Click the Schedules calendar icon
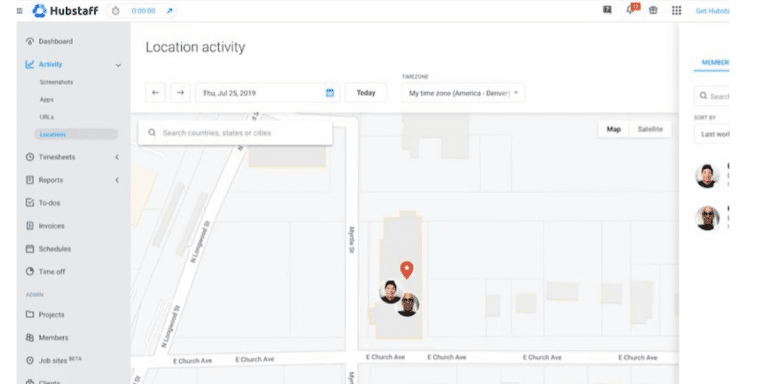This screenshot has height=384, width=768. click(30, 249)
